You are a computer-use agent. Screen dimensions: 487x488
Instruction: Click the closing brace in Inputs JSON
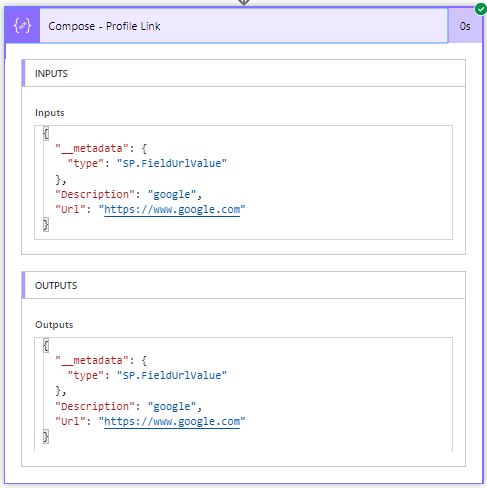(x=46, y=224)
